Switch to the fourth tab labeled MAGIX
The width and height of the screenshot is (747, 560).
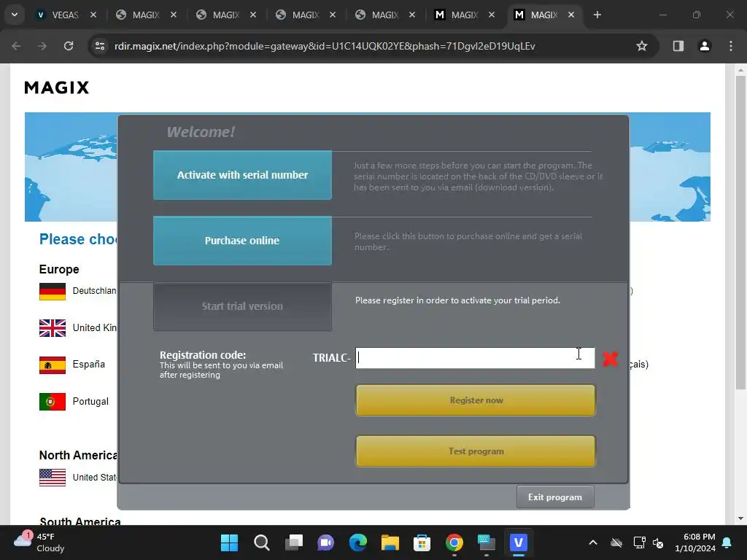click(x=306, y=15)
